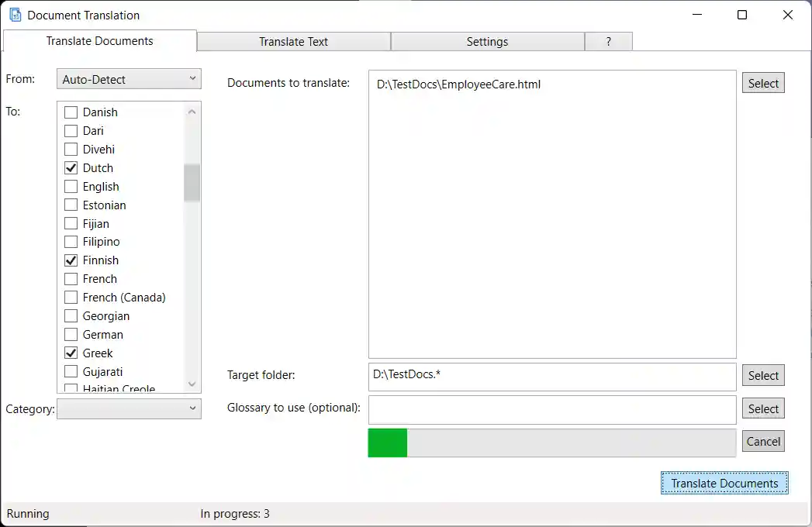The image size is (812, 527).
Task: Enable English as a target language
Action: coord(70,186)
